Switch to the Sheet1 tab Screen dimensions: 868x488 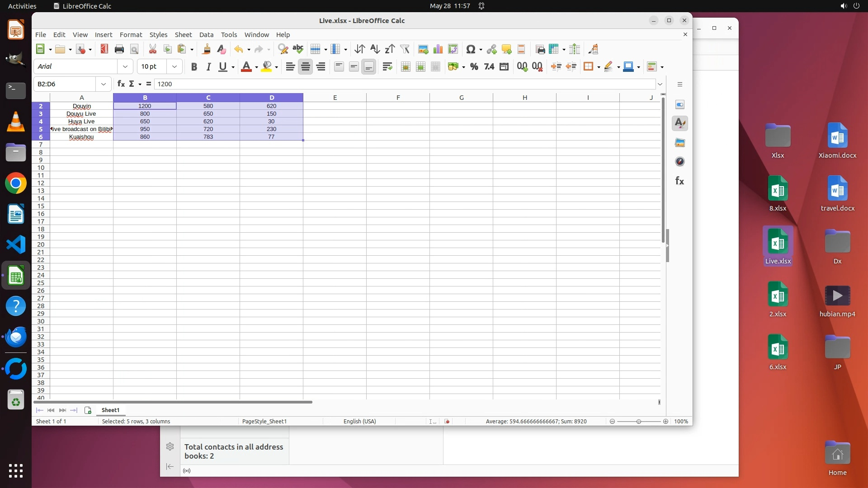(110, 410)
